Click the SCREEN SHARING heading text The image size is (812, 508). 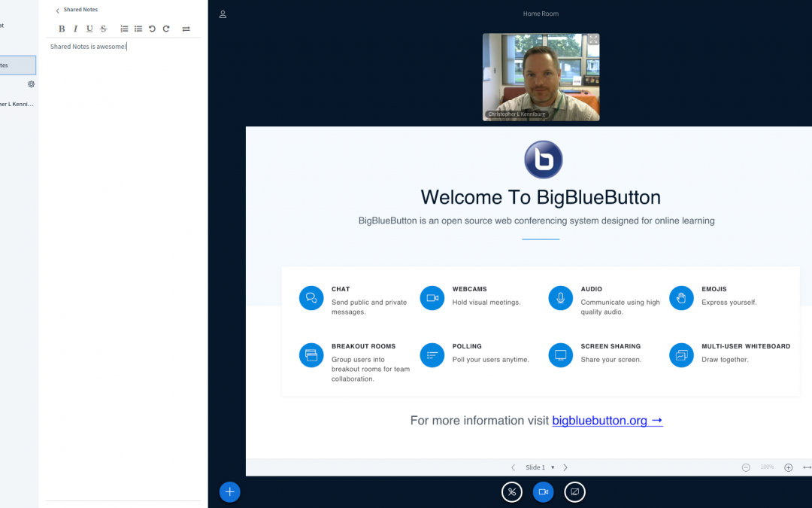tap(611, 346)
